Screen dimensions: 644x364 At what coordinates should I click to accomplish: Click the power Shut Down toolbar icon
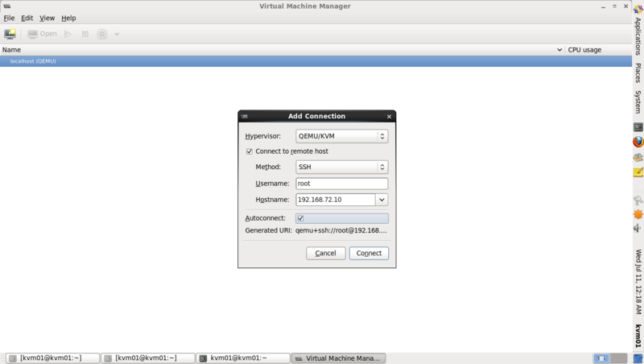coord(102,34)
